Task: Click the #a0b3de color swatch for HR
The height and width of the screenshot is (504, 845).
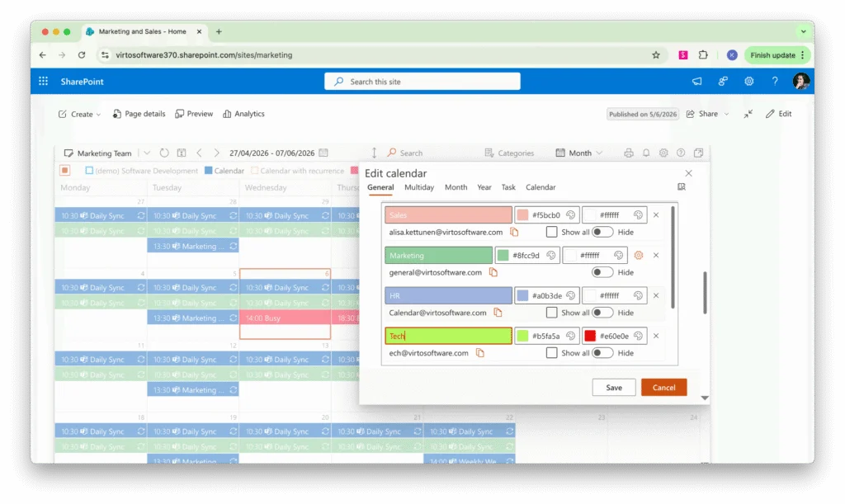Action: click(x=522, y=295)
